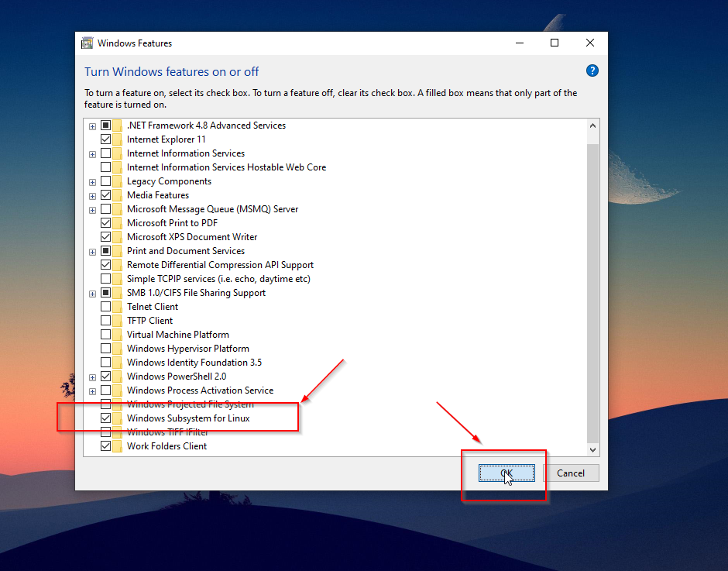Screen dimensions: 728x571
Task: Click the Windows Features title bar icon
Action: click(87, 43)
